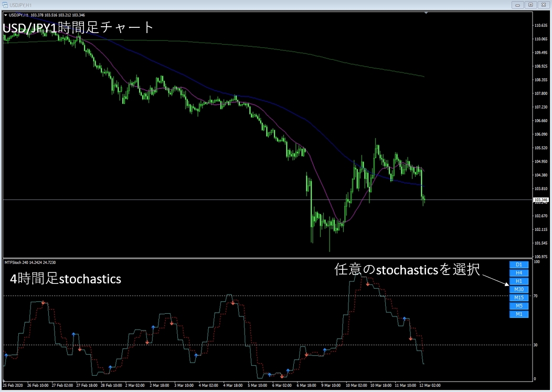Select the D1 stochastic timeframe button
Image resolution: width=552 pixels, height=392 pixels.
tap(519, 264)
